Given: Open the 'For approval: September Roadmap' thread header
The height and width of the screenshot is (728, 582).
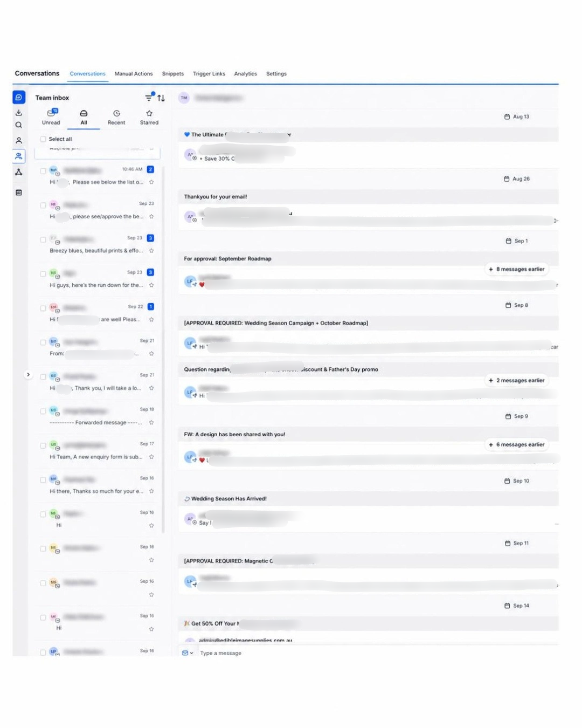Looking at the screenshot, I should 368,259.
